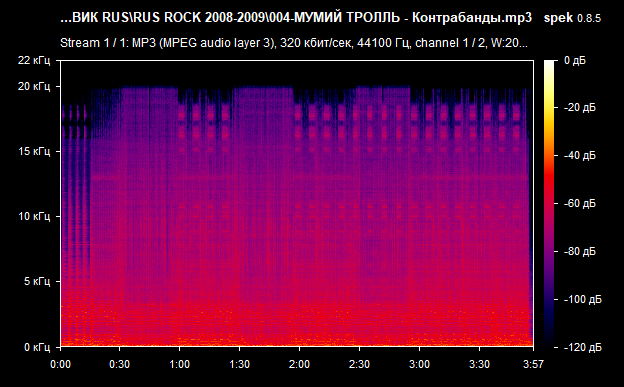624x387 pixels.
Task: Click the '3:57' end time label
Action: point(533,364)
